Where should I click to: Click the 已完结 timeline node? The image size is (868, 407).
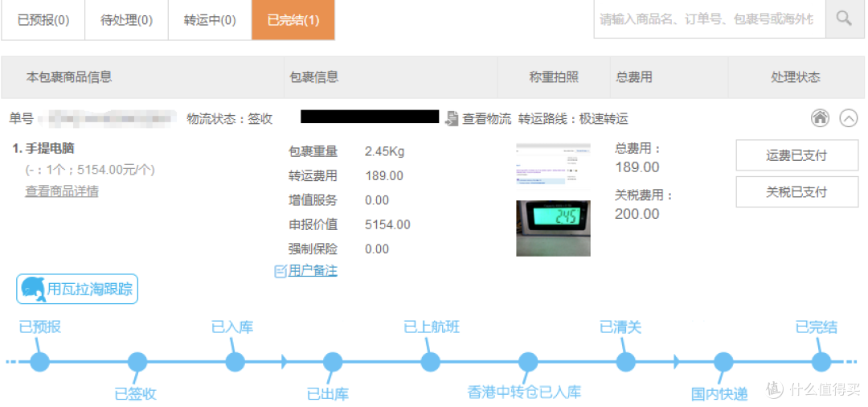pyautogui.click(x=821, y=362)
